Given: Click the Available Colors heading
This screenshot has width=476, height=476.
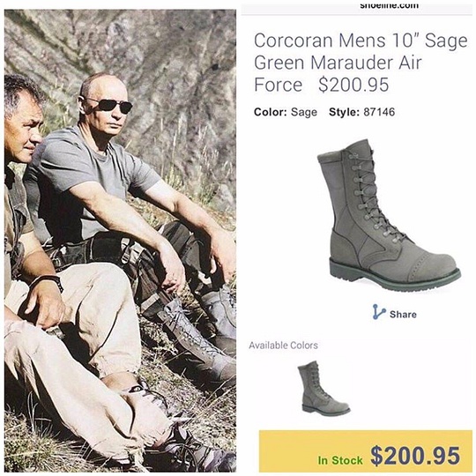Looking at the screenshot, I should (283, 346).
